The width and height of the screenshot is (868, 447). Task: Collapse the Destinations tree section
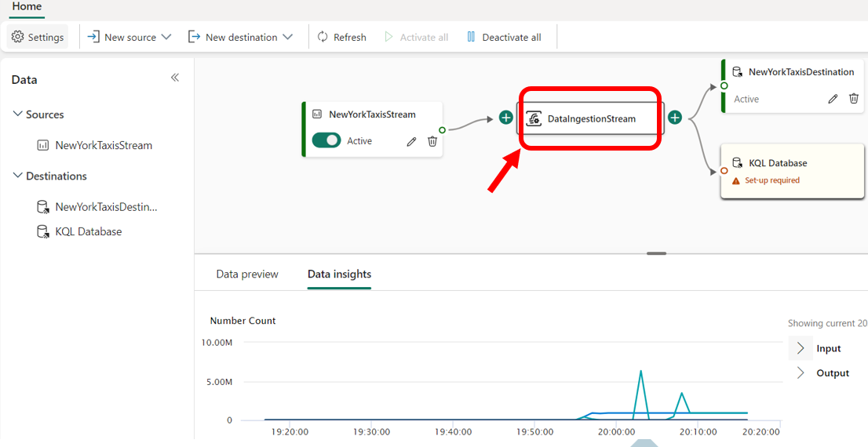point(18,176)
